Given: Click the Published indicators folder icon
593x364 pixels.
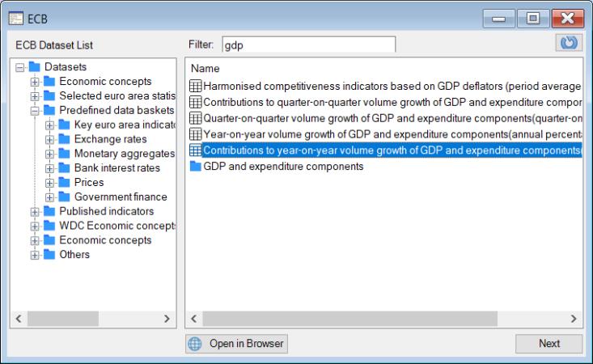Looking at the screenshot, I should coord(49,212).
